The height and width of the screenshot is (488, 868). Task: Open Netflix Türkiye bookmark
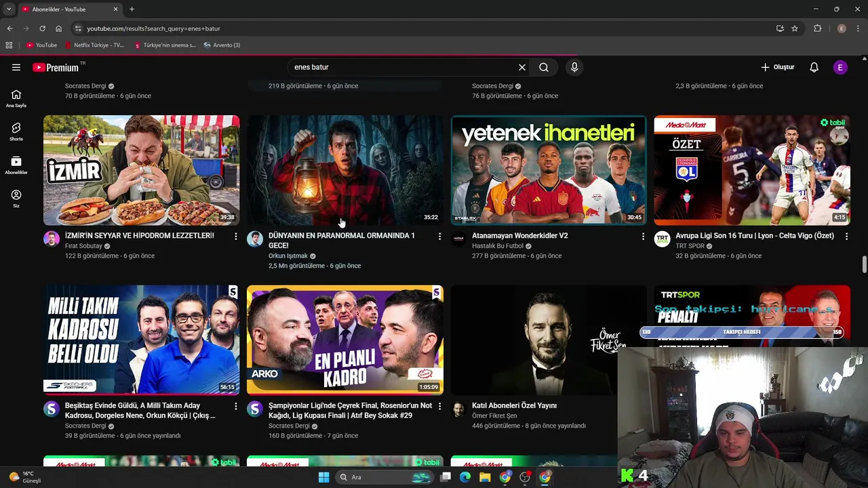point(95,45)
